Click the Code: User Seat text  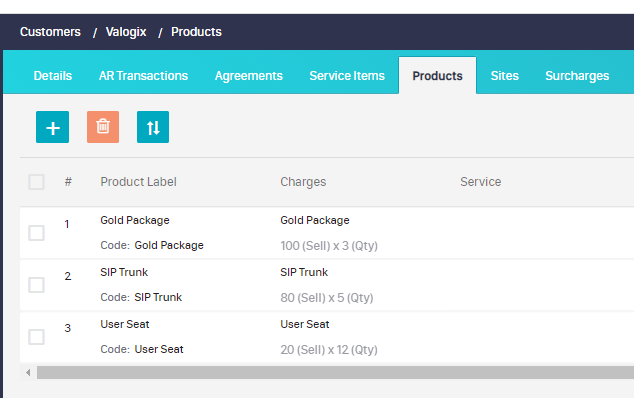[142, 349]
